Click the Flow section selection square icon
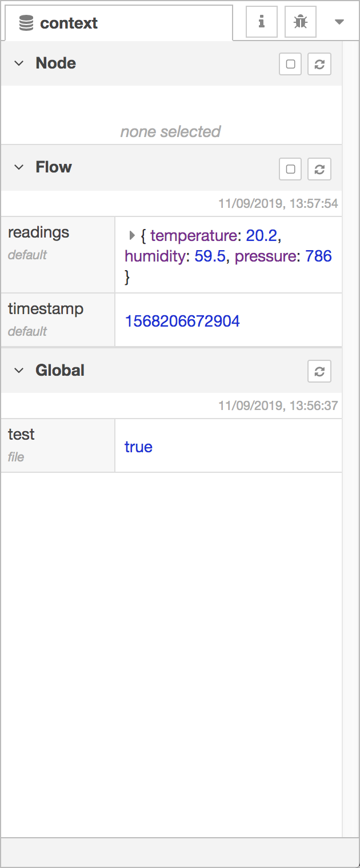Screen dimensions: 360x868 pos(290,168)
